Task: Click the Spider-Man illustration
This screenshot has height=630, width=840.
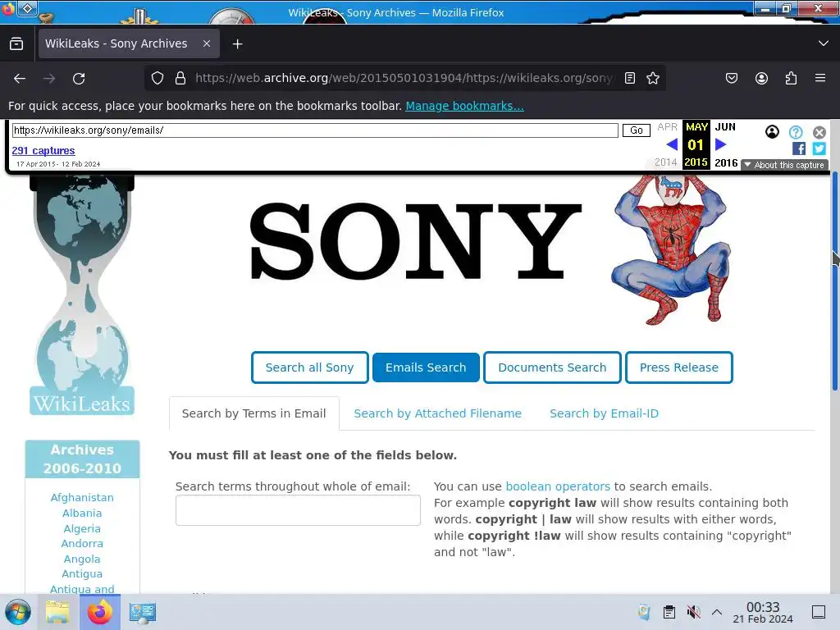Action: pos(671,249)
